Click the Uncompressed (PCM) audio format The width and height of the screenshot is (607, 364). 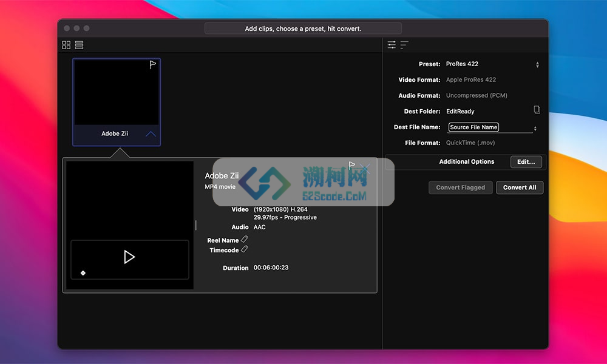[476, 95]
